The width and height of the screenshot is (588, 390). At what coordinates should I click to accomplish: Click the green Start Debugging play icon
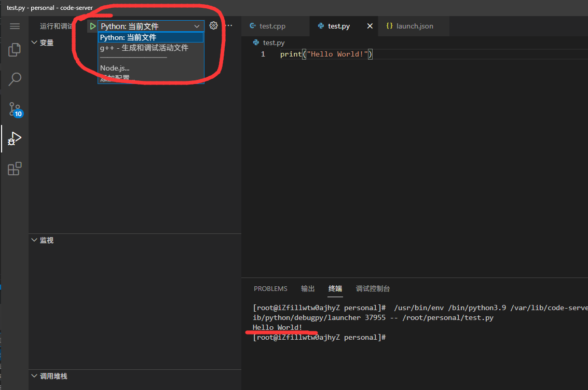pyautogui.click(x=92, y=26)
